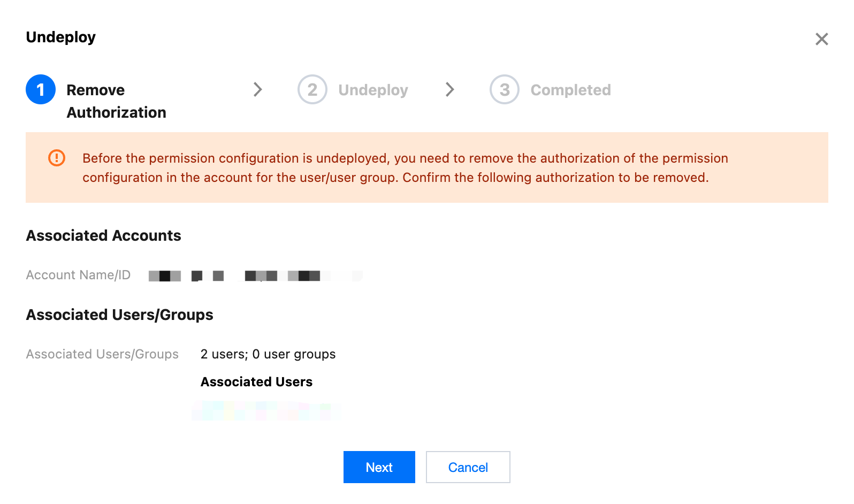
Task: Click the blue step 1 circle
Action: click(41, 89)
